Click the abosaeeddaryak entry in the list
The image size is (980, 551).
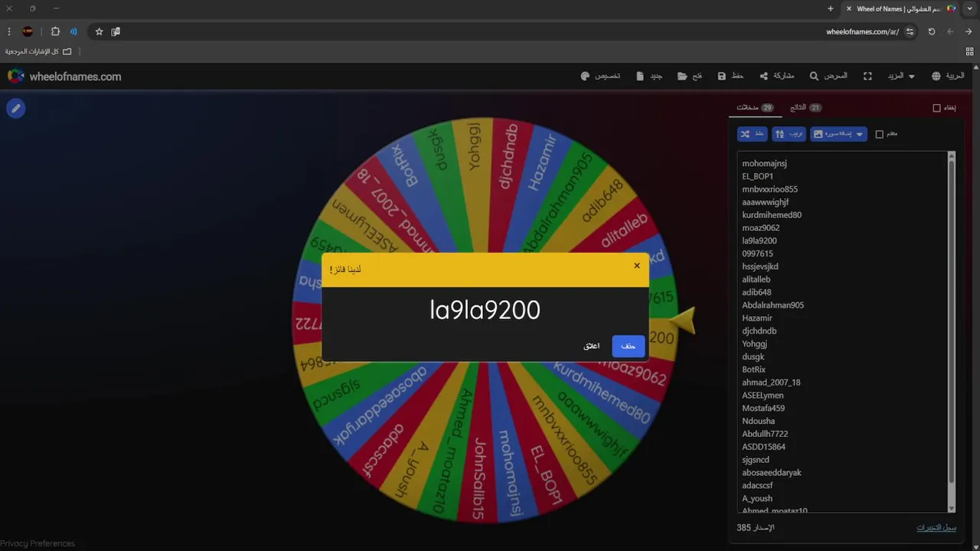coord(772,473)
